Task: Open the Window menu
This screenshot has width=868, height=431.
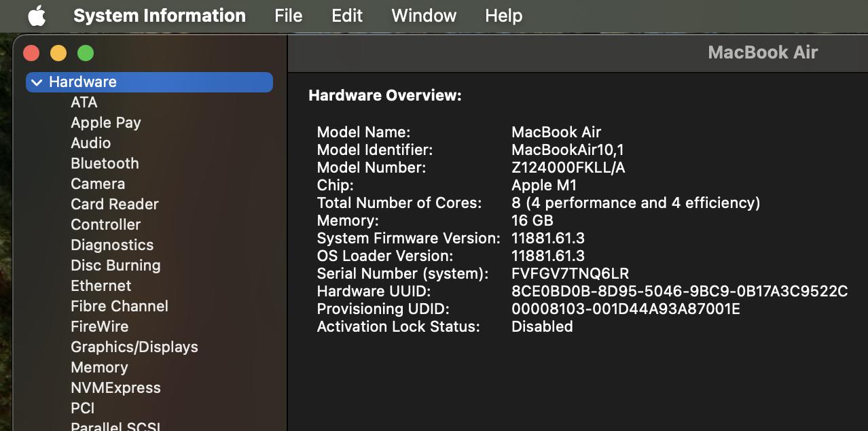Action: coord(424,16)
